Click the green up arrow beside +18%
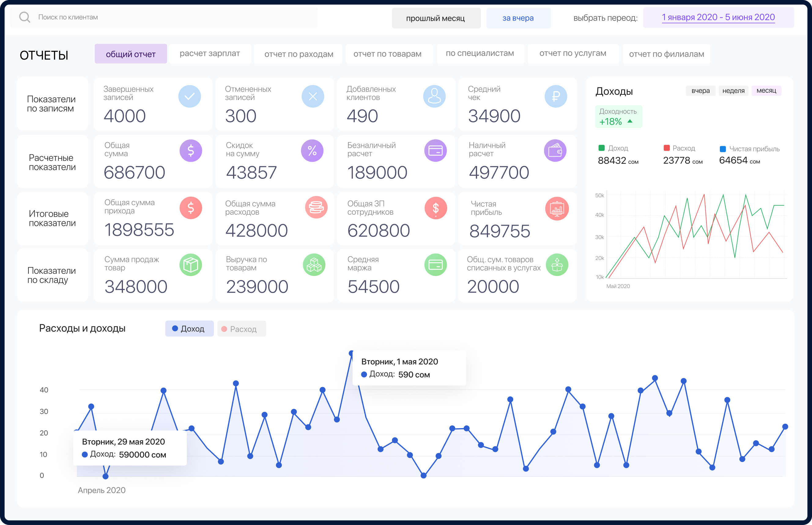 [630, 121]
